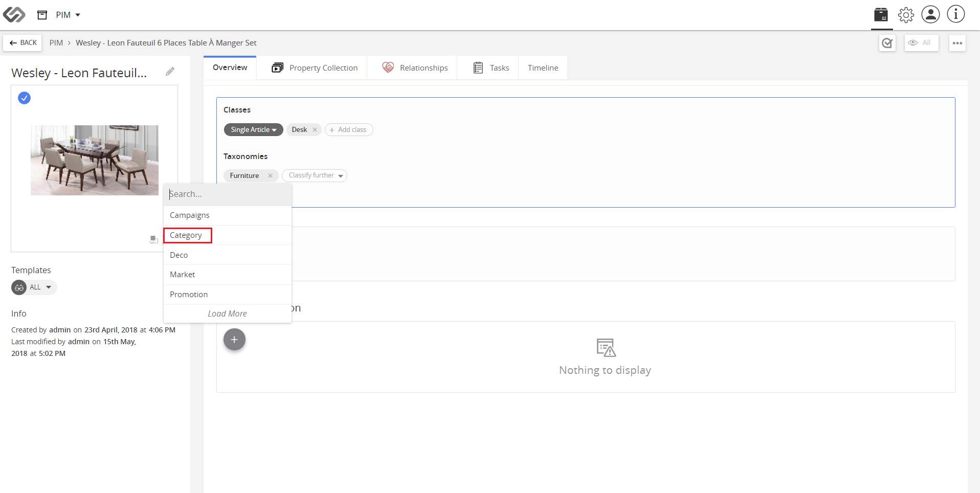Select Promotion from the taxonomy list
980x493 pixels.
tap(228, 295)
